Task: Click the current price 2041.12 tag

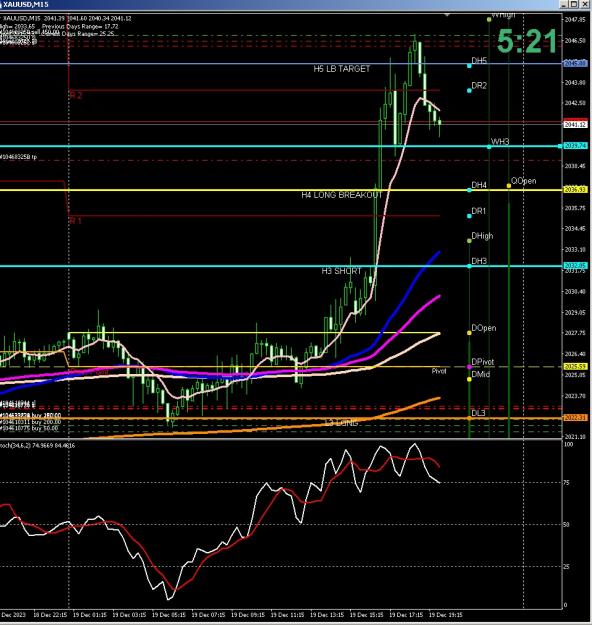Action: (x=575, y=124)
